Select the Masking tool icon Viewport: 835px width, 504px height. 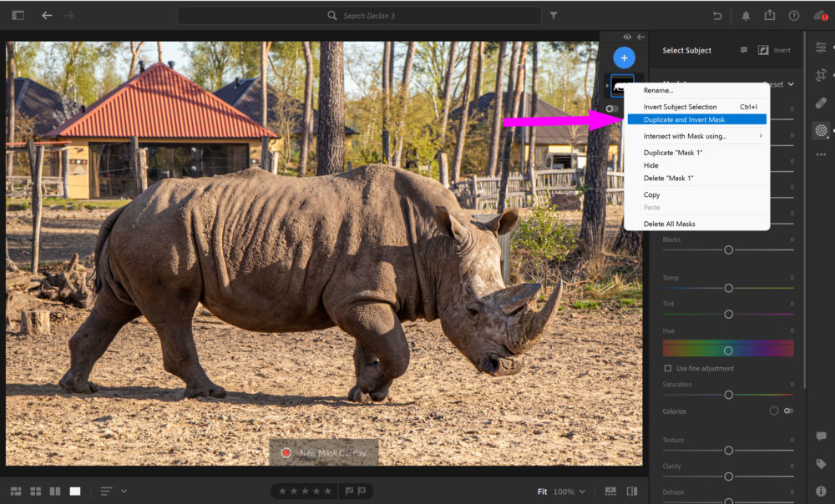point(821,130)
